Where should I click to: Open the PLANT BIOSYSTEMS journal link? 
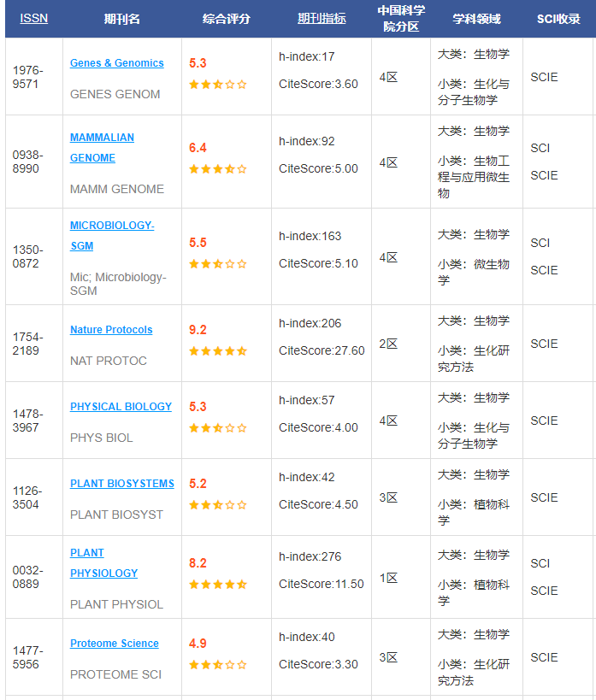point(121,484)
